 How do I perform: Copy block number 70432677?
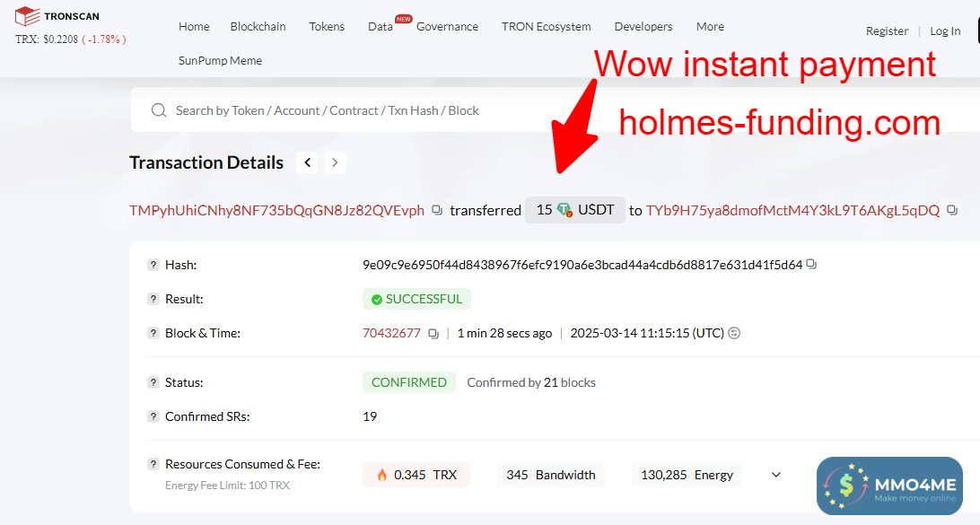pos(433,334)
